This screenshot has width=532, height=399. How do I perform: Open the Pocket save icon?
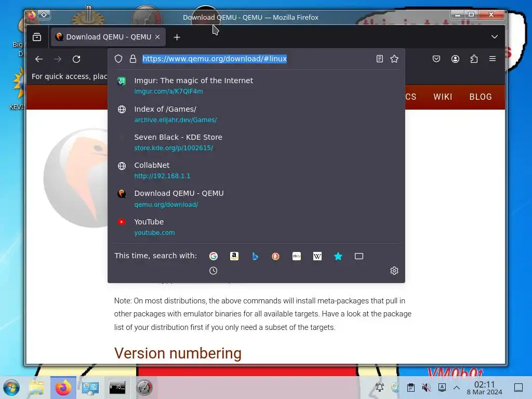tap(436, 59)
